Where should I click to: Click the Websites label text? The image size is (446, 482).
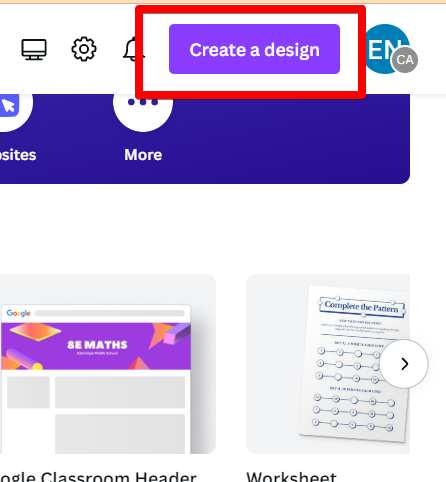pyautogui.click(x=18, y=155)
